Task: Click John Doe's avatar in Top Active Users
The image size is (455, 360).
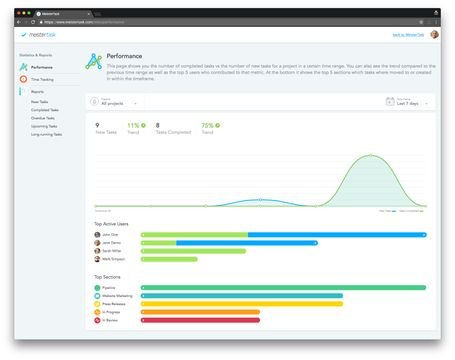Action: coord(97,235)
